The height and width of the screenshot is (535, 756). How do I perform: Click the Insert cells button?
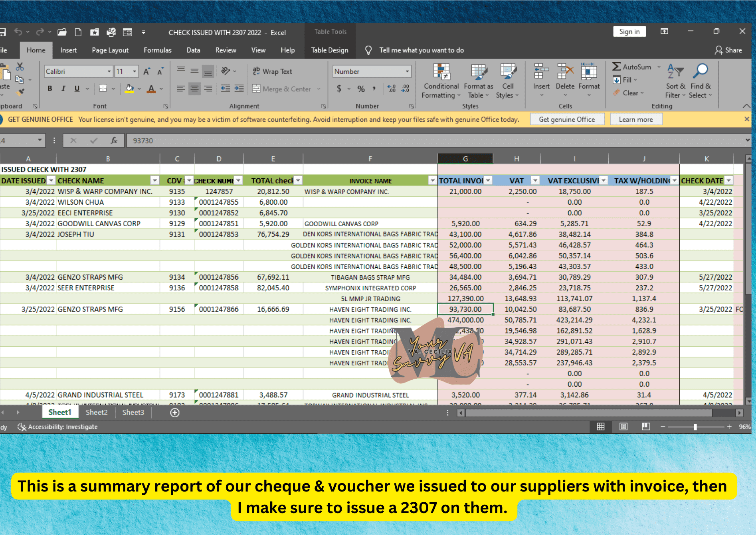541,81
